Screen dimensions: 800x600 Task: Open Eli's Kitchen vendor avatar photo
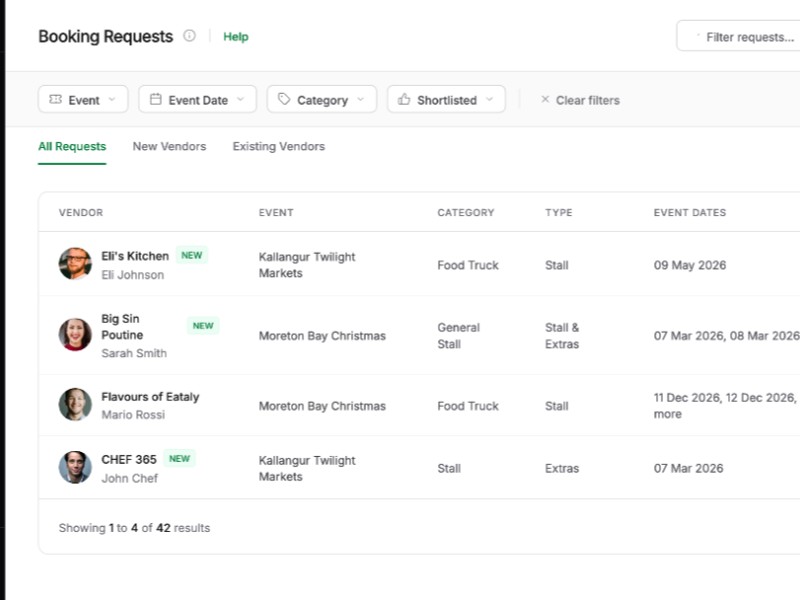coord(74,265)
